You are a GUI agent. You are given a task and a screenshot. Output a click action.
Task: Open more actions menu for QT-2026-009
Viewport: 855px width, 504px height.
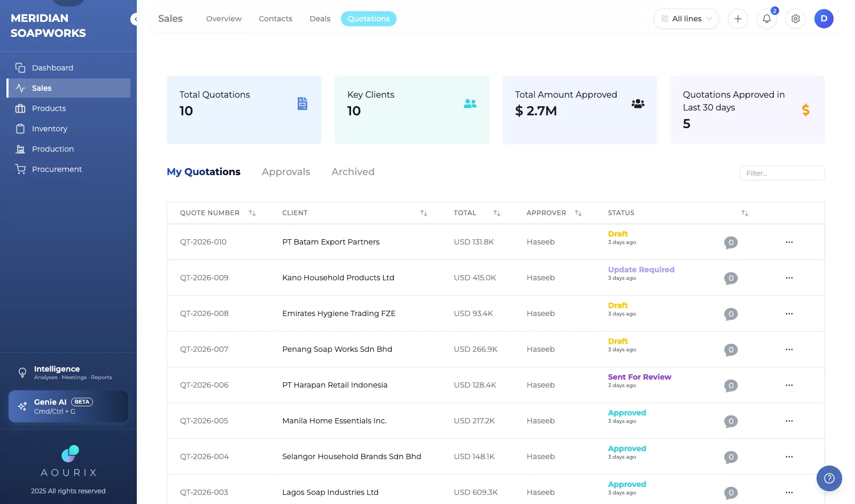pyautogui.click(x=789, y=278)
